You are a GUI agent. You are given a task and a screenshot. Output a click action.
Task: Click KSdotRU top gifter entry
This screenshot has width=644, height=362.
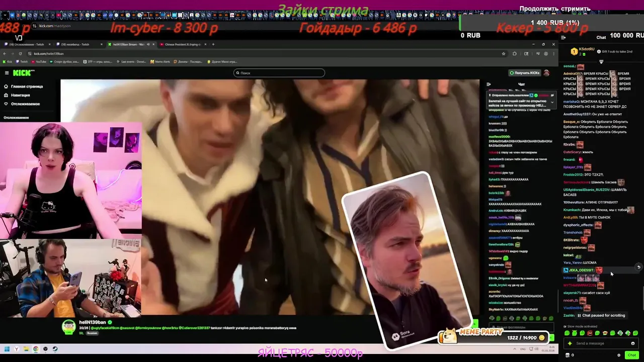tap(583, 51)
